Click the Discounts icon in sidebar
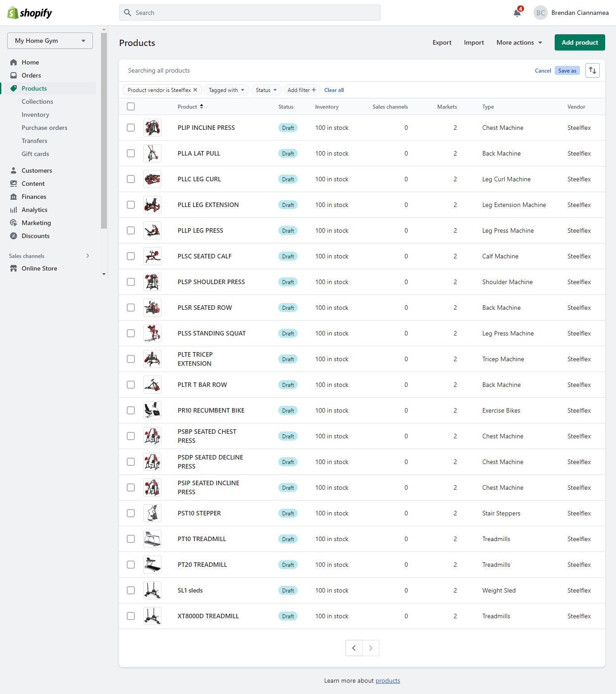The image size is (616, 694). coord(14,236)
